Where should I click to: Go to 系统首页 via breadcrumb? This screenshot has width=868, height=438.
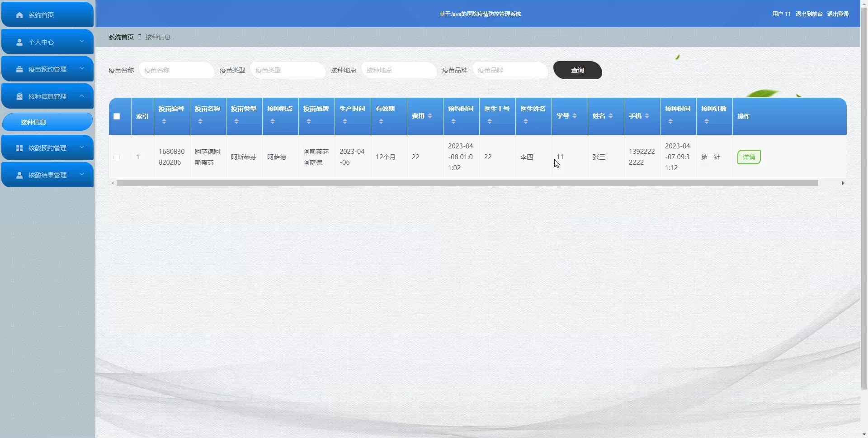click(121, 37)
